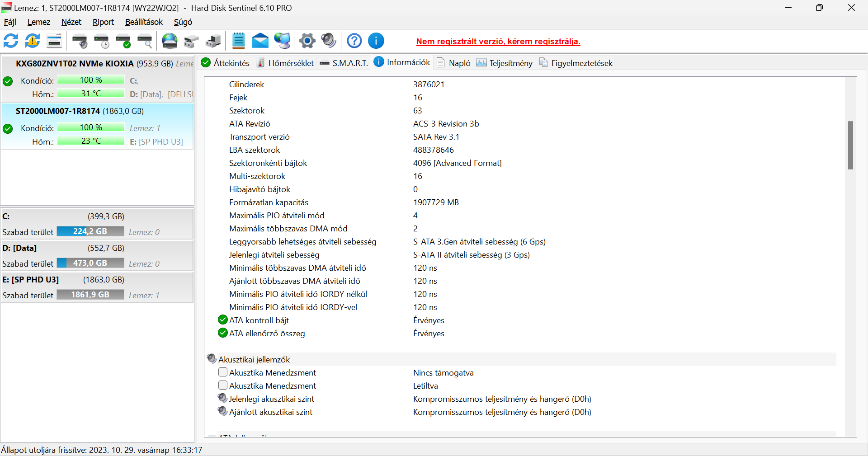Click the disk with green checkmark icon
Screen dimensions: 868x456
point(123,41)
